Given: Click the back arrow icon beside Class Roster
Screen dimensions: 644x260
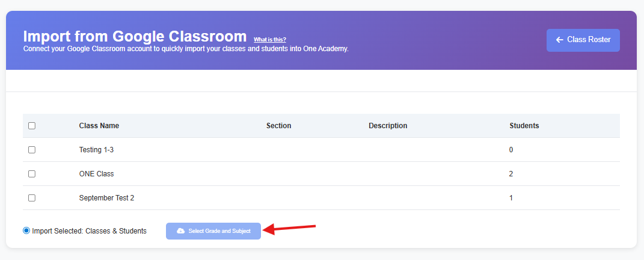Looking at the screenshot, I should pos(560,40).
